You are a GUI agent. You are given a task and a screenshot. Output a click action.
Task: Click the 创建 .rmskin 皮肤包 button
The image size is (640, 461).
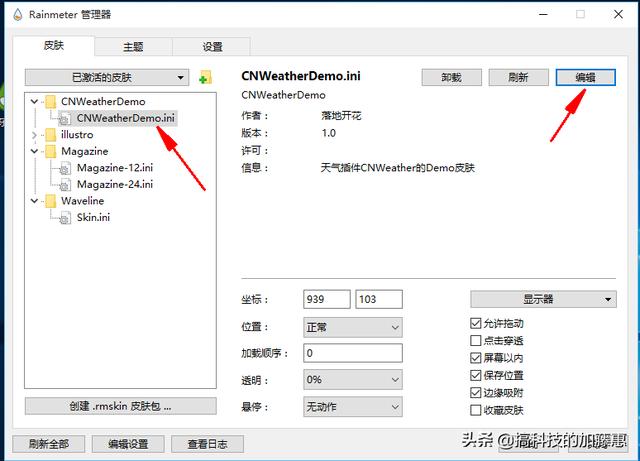(x=120, y=406)
